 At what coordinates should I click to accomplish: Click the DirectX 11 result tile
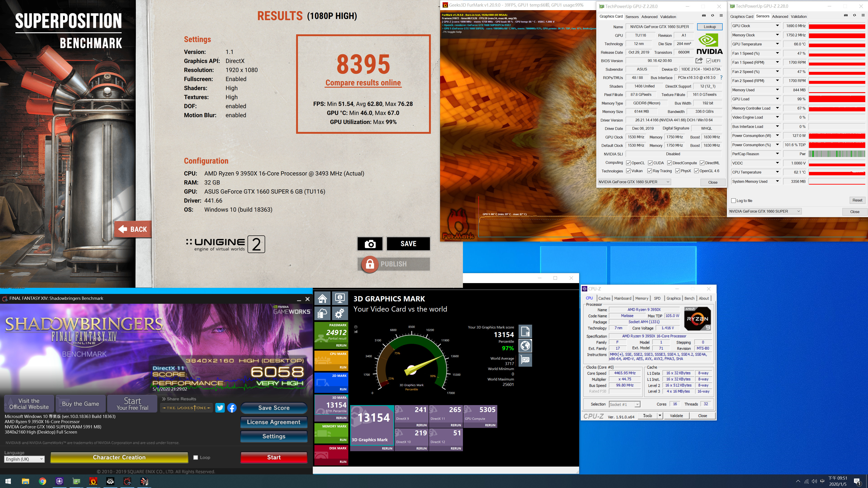(446, 416)
